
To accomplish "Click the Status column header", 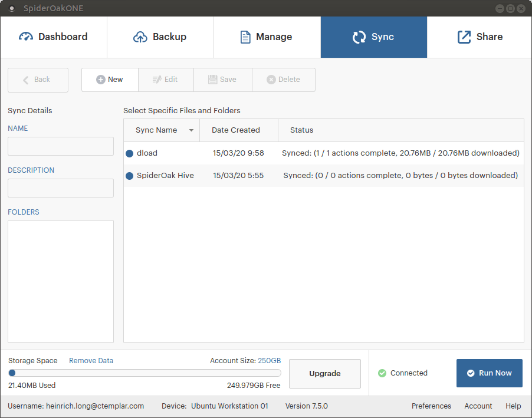I will (401, 130).
